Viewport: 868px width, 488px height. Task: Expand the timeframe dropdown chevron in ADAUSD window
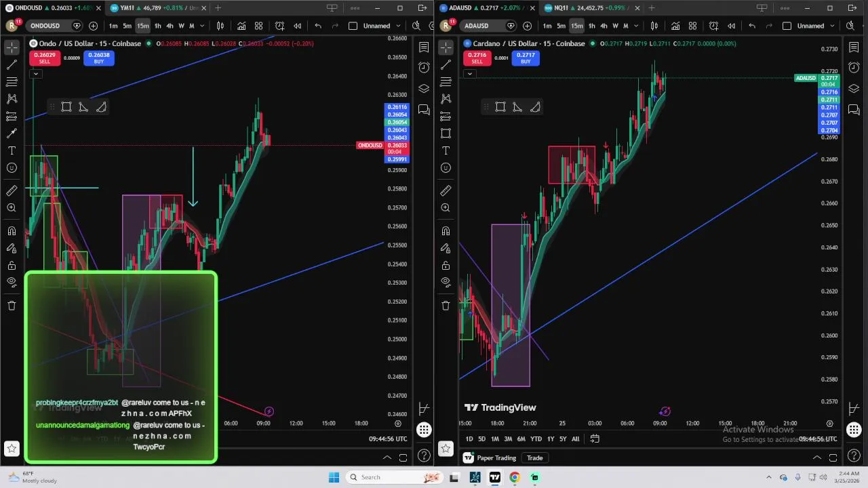(636, 26)
